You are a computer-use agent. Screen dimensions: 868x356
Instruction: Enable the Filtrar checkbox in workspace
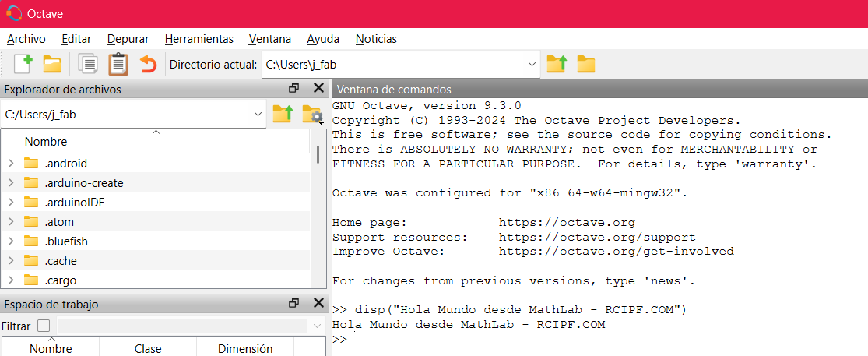44,326
